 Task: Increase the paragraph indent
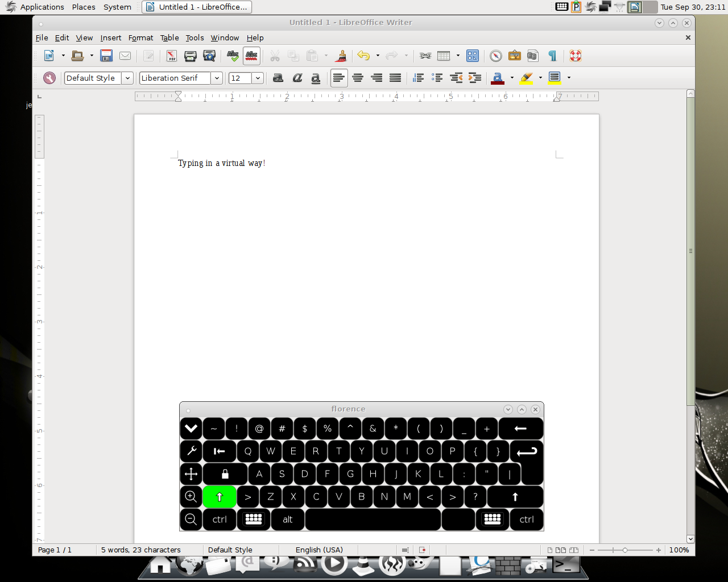click(x=475, y=78)
